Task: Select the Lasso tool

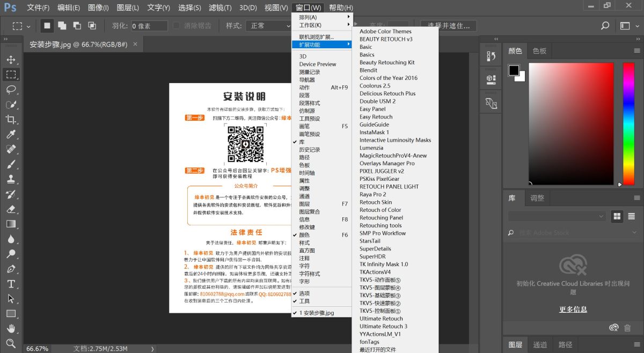Action: tap(11, 89)
